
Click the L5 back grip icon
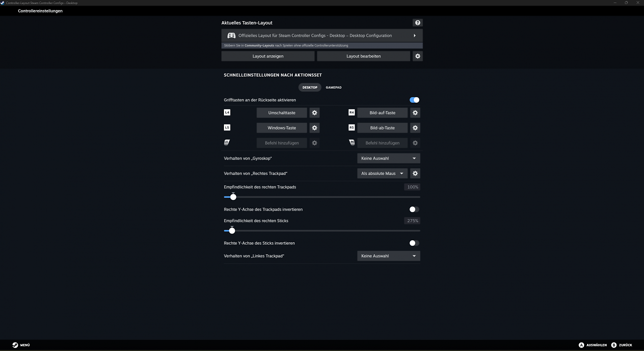227,127
